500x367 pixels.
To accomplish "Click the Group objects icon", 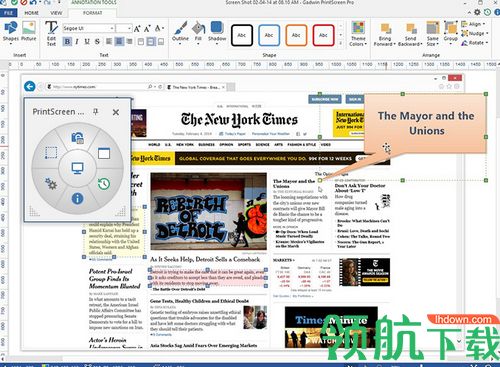I will pyautogui.click(x=451, y=32).
